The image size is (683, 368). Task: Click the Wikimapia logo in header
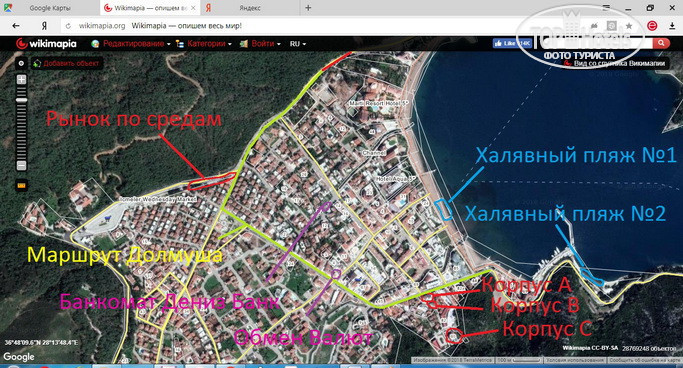(x=46, y=44)
